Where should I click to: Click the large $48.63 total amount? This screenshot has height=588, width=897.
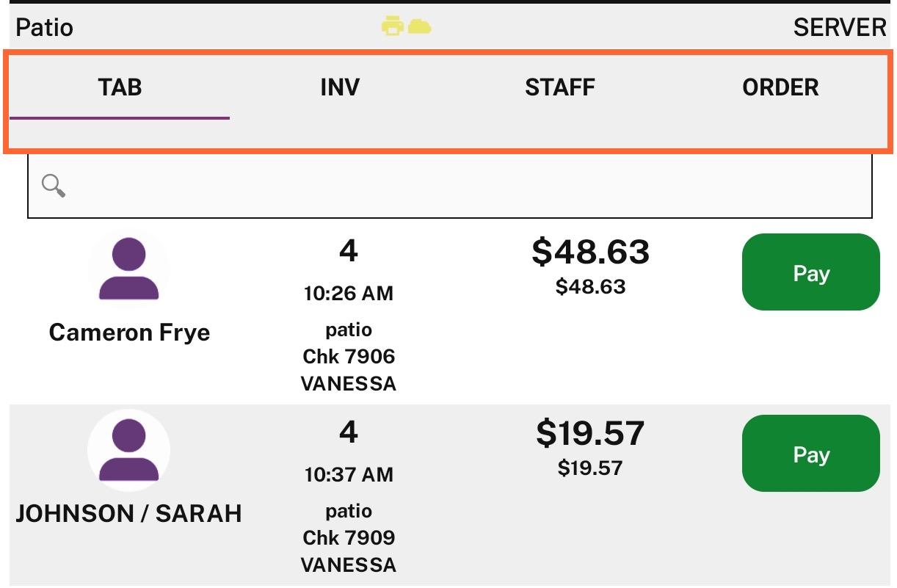(x=591, y=252)
